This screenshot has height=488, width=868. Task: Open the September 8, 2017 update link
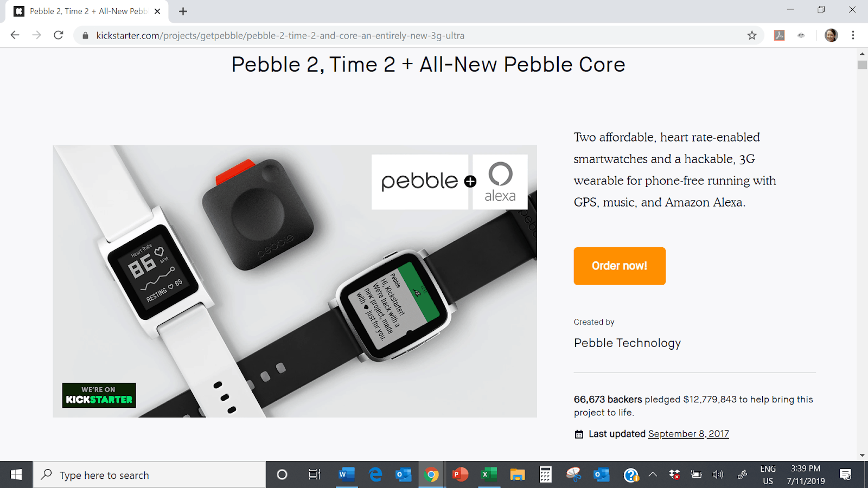pyautogui.click(x=688, y=434)
